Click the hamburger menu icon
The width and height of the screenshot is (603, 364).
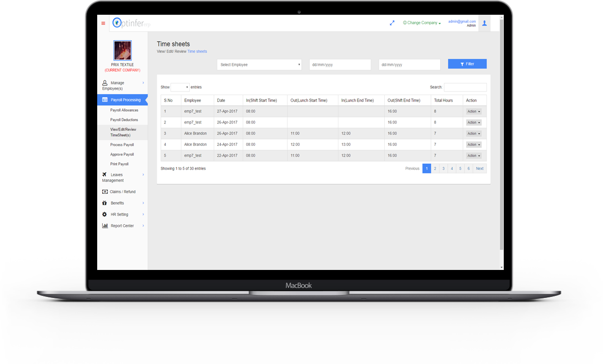(103, 23)
